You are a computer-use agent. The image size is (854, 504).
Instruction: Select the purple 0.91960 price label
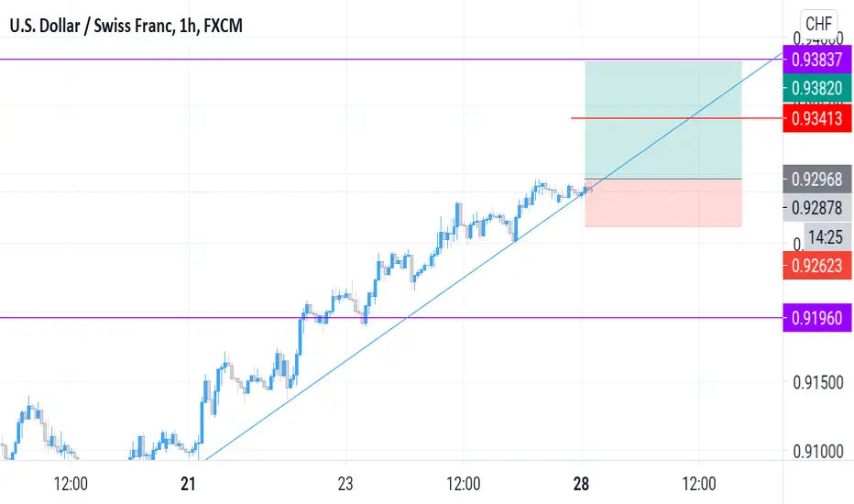[817, 318]
